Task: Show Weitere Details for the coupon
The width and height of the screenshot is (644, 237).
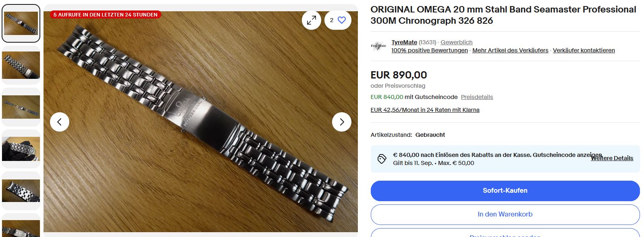Action: (x=612, y=158)
